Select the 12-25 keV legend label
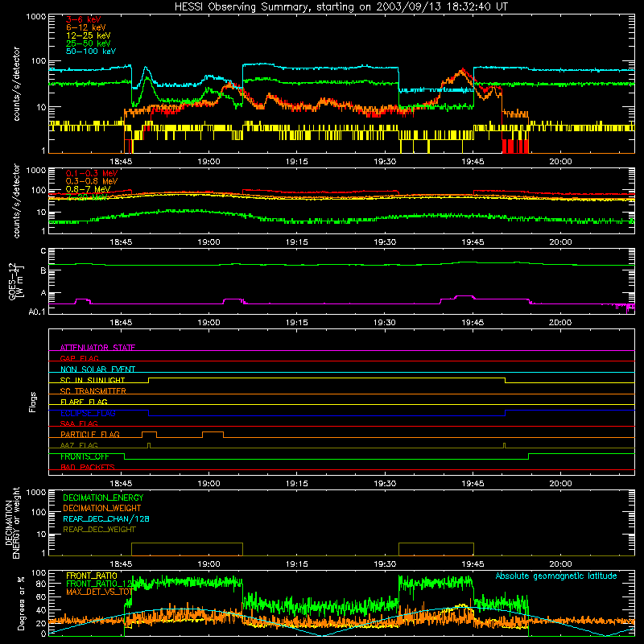The height and width of the screenshot is (644, 644). pyautogui.click(x=89, y=35)
